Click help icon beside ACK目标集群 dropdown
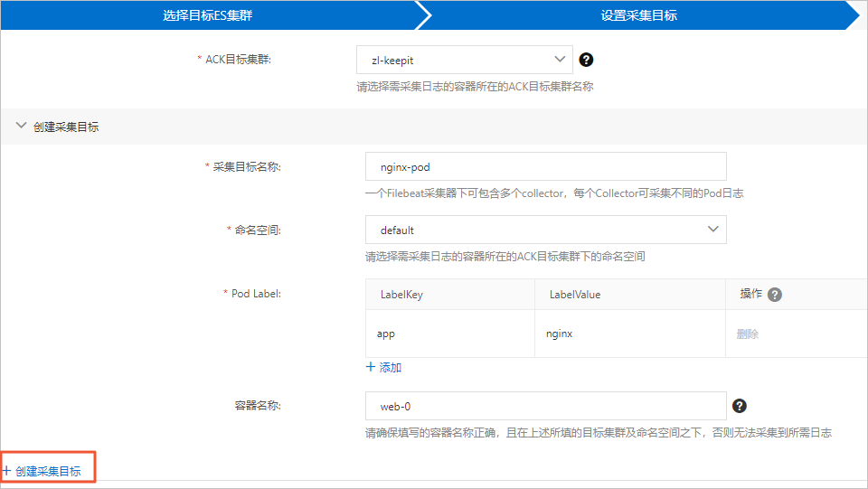Screen dimensions: 868x489 coord(586,60)
